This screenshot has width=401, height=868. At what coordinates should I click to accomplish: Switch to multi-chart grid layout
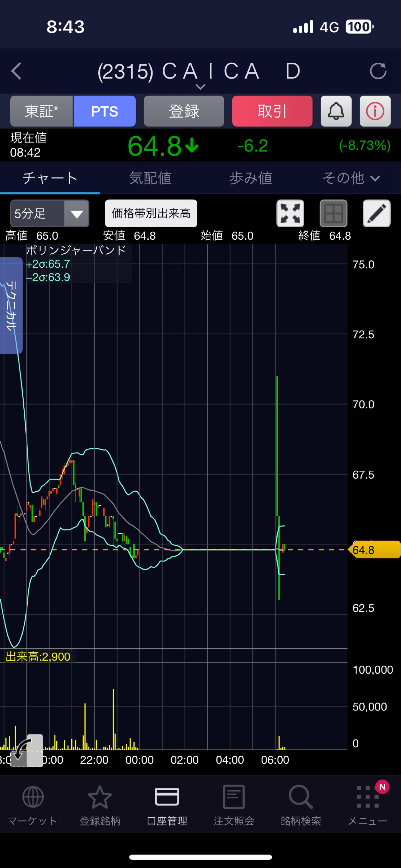pos(333,214)
